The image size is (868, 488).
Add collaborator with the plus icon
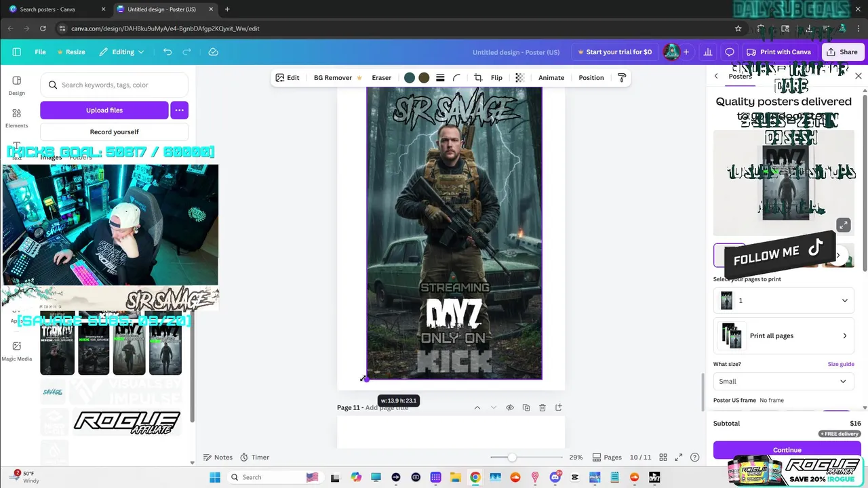click(x=686, y=52)
